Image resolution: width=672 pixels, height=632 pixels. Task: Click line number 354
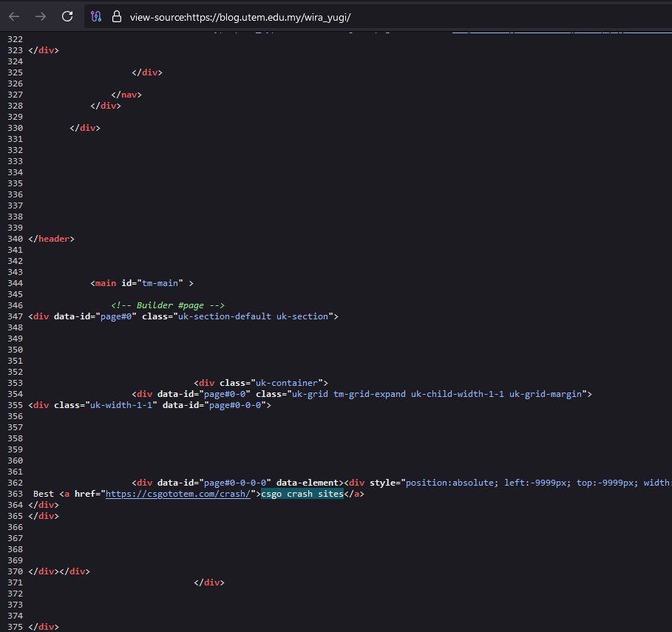(x=15, y=394)
